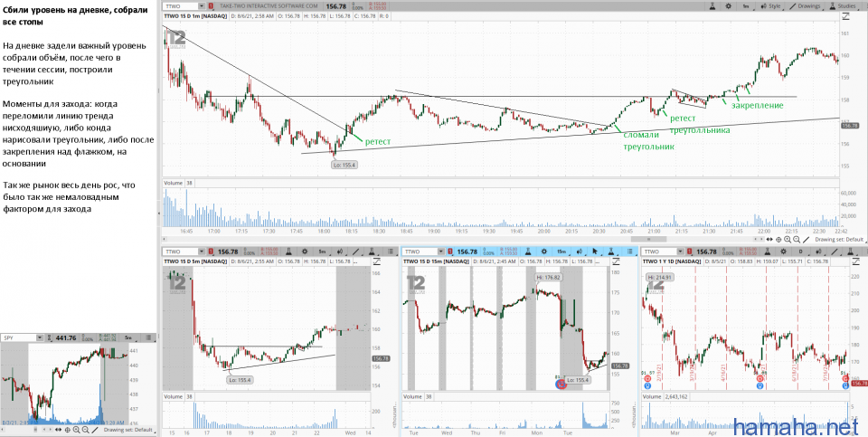The width and height of the screenshot is (868, 437).
Task: Open 5m timeframe selector on SPY chart
Action: click(127, 337)
